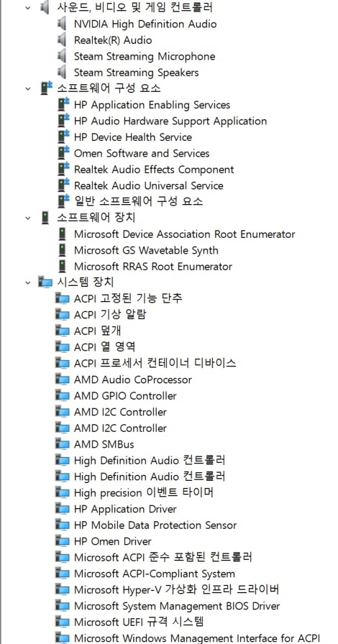The height and width of the screenshot is (644, 338).
Task: Select the 일반 소프트웨어 구성 요소 entry
Action: [138, 202]
